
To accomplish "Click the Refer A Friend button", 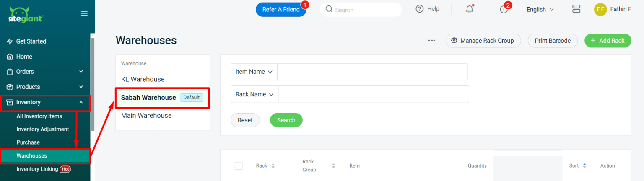I will click(281, 9).
